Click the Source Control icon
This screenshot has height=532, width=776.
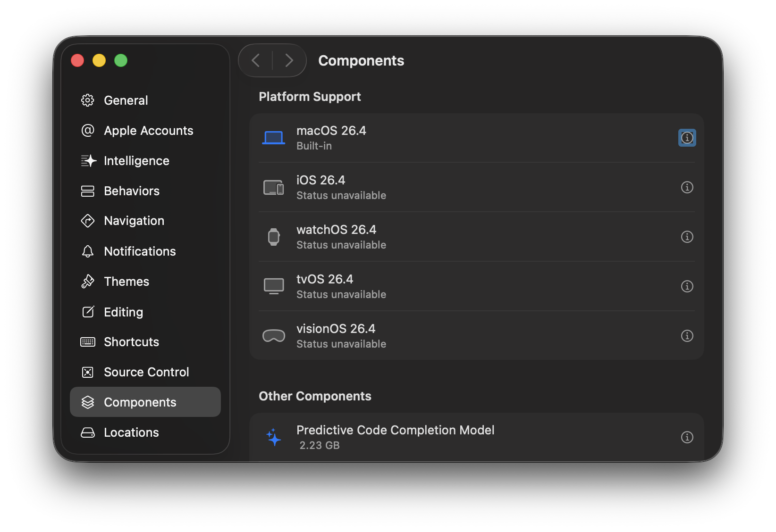[88, 372]
